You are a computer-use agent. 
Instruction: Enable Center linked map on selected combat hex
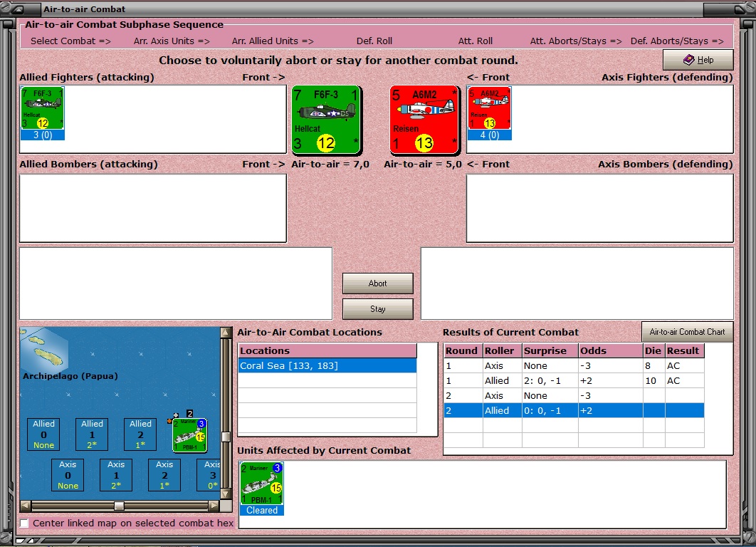24,523
